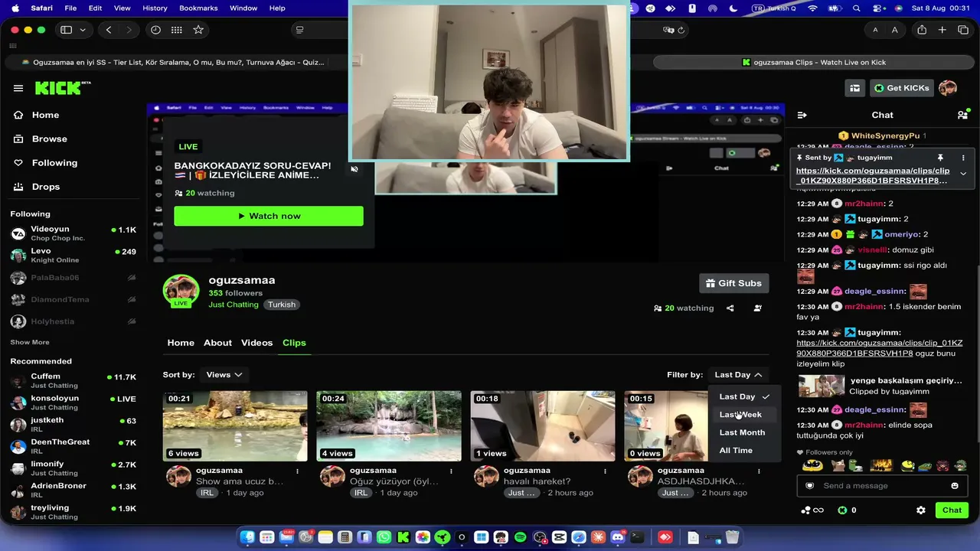Share the oguzsamaa channel
980x551 pixels.
[x=730, y=308]
